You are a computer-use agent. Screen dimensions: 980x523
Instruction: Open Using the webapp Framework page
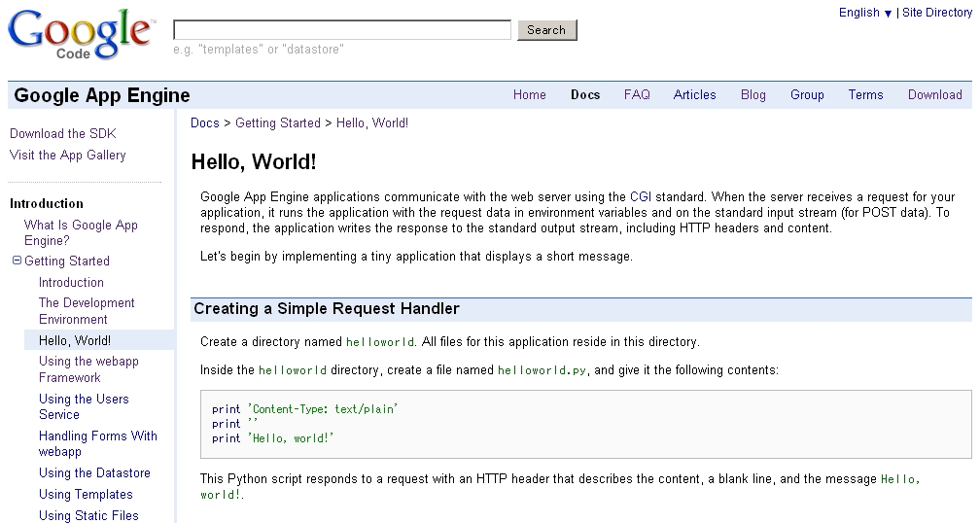click(x=88, y=369)
